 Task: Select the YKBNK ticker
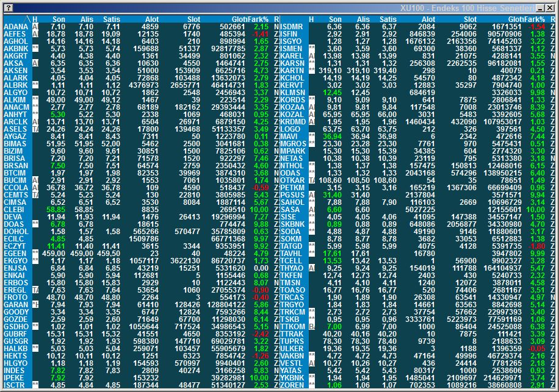[x=292, y=378]
